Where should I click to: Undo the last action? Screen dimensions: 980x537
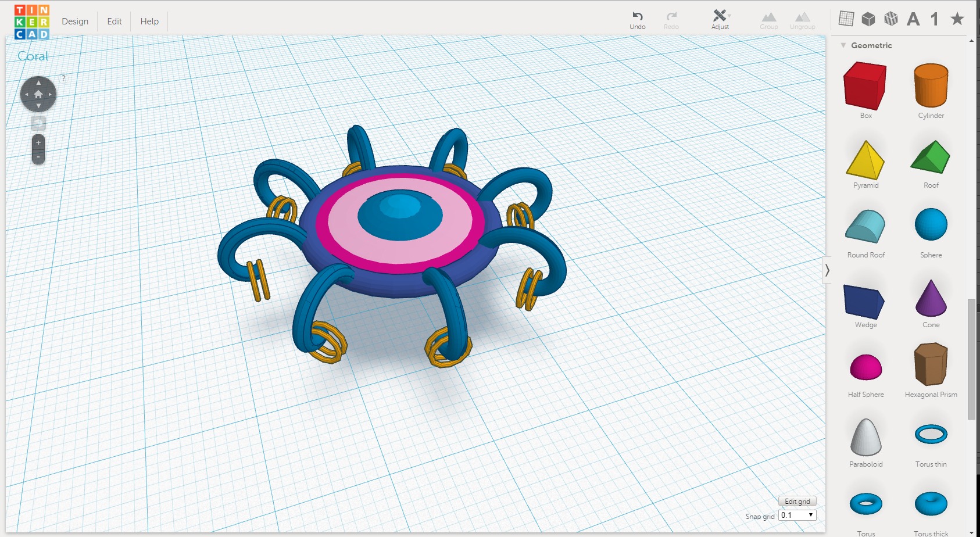(638, 20)
